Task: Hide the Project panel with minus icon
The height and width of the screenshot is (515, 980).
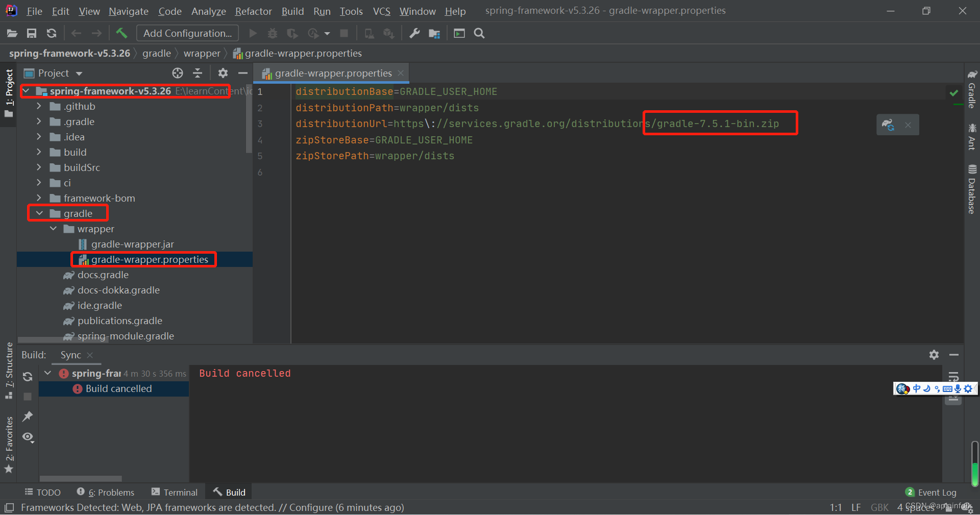Action: tap(243, 73)
